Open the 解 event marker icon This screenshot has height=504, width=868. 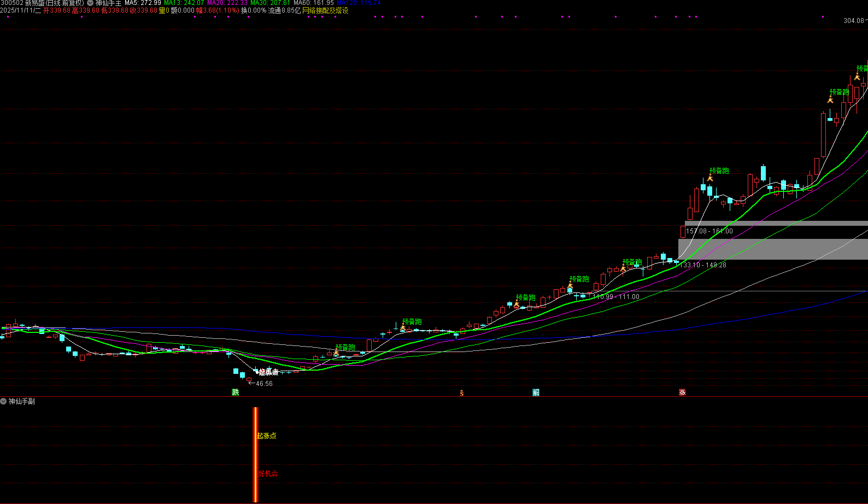(x=536, y=392)
